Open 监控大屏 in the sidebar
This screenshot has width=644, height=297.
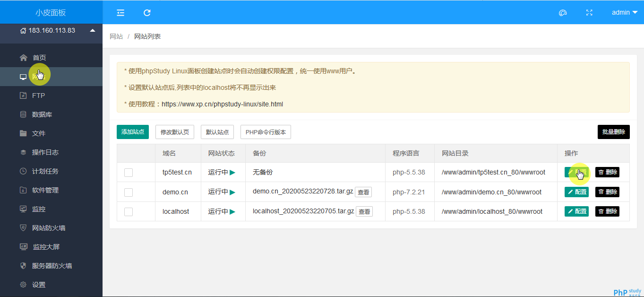coord(51,247)
